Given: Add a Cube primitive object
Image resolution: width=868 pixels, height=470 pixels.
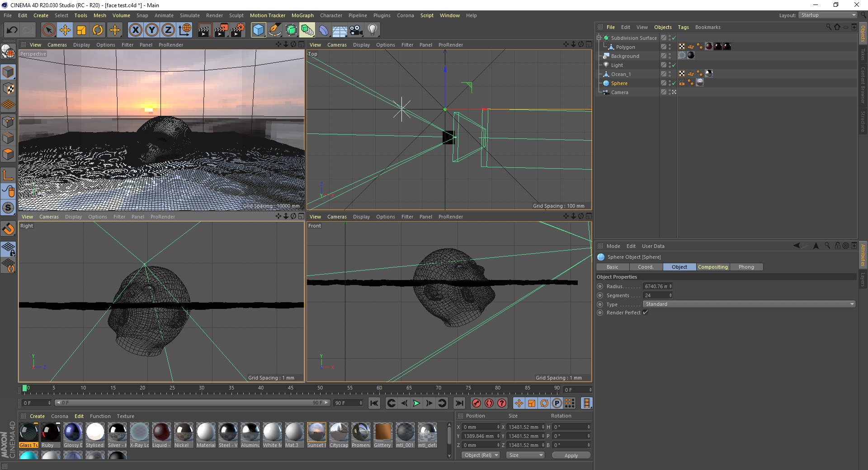Looking at the screenshot, I should click(x=258, y=30).
